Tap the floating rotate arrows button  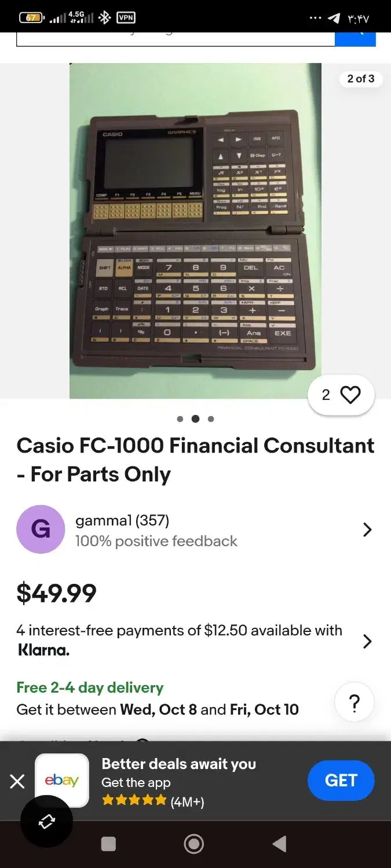coord(46,822)
